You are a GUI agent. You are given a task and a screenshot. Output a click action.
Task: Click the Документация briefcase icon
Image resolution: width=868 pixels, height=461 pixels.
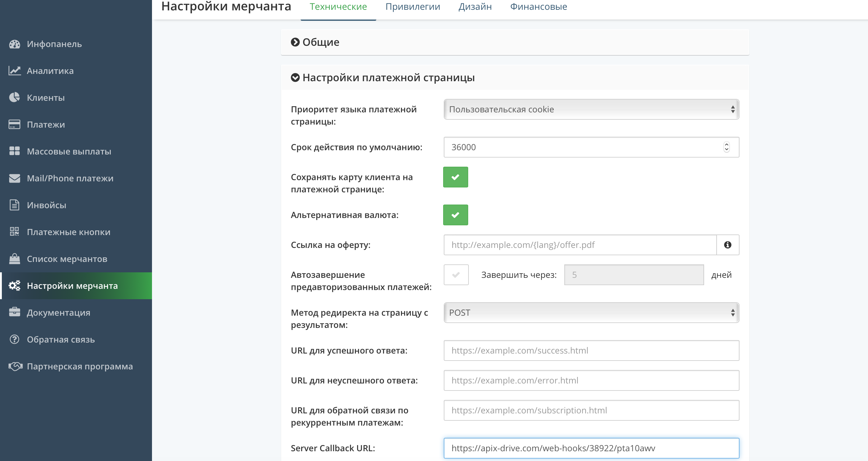(x=14, y=312)
